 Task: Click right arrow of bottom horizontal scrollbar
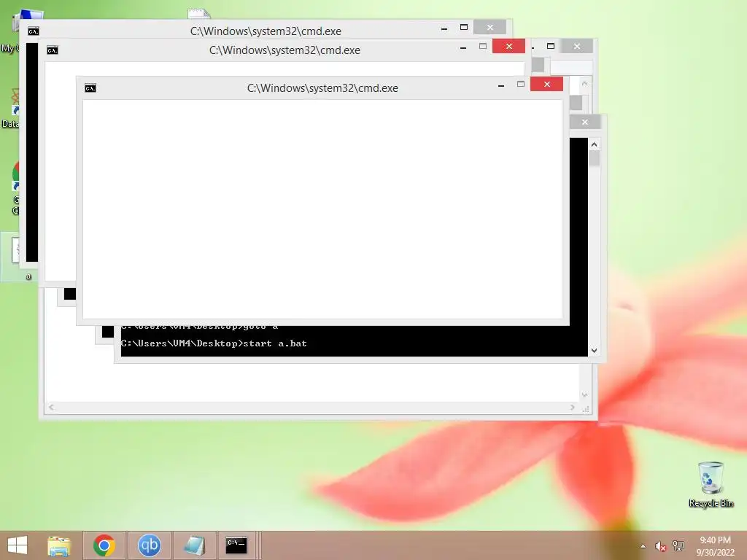tap(572, 407)
